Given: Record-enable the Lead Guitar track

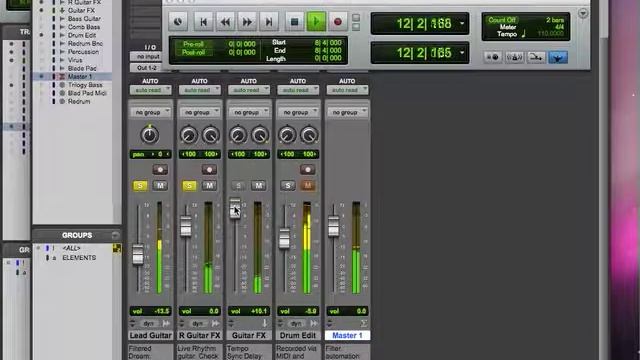Looking at the screenshot, I should pos(160,169).
